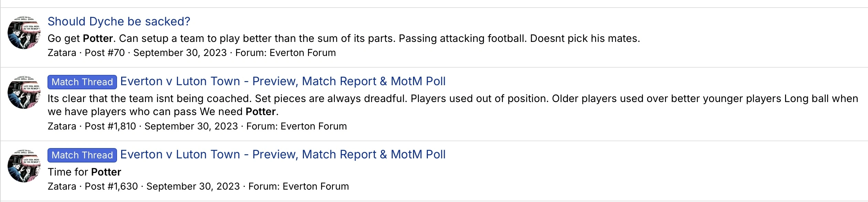Image resolution: width=868 pixels, height=202 pixels.
Task: Click Match Thread label above Time for Potter
Action: 82,155
